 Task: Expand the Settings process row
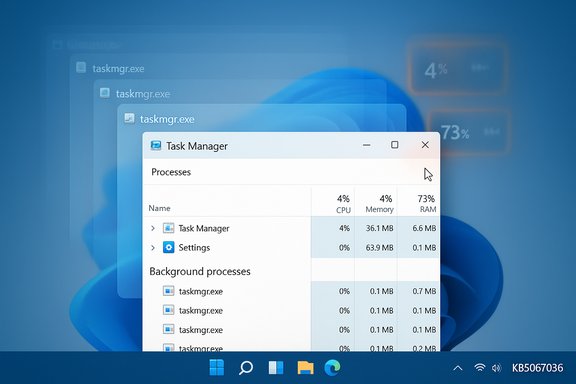click(153, 248)
